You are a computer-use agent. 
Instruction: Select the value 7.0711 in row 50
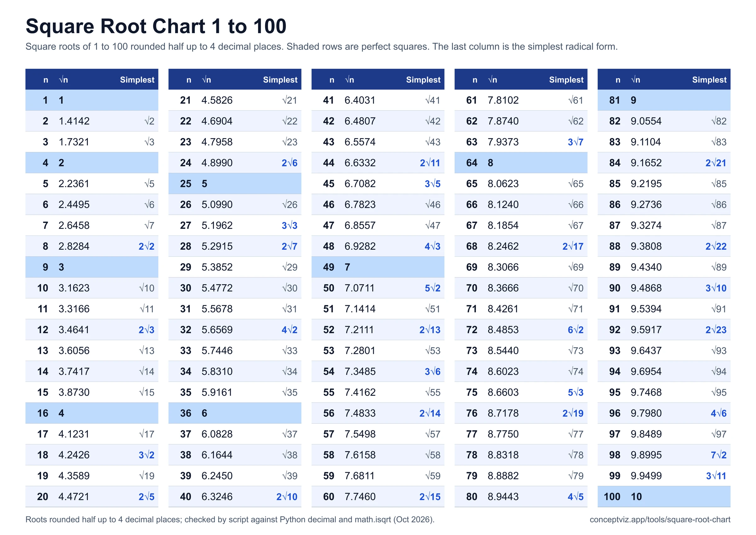click(359, 288)
